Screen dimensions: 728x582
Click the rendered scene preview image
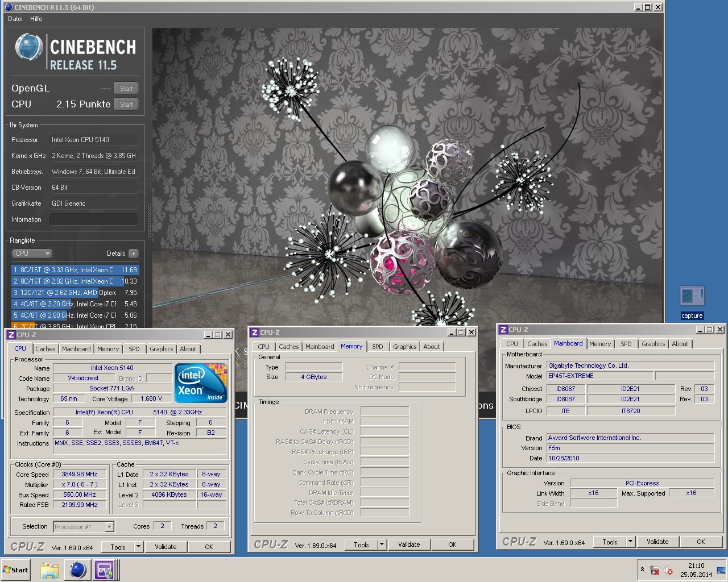pos(407,176)
